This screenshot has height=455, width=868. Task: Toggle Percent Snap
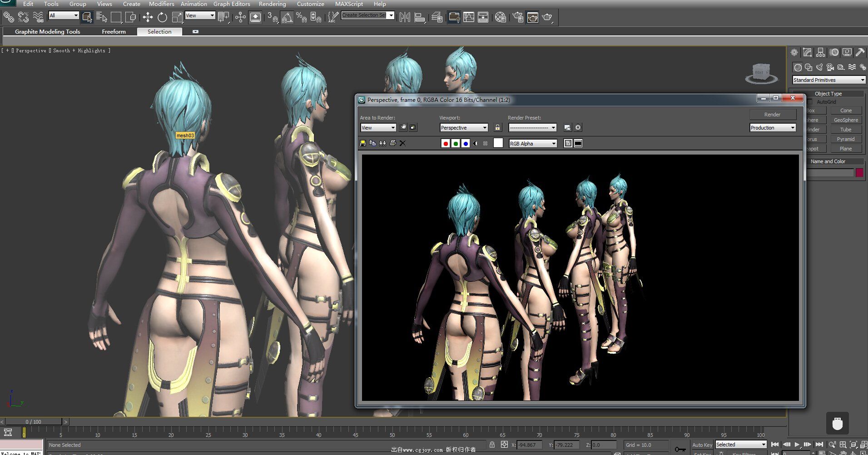301,17
